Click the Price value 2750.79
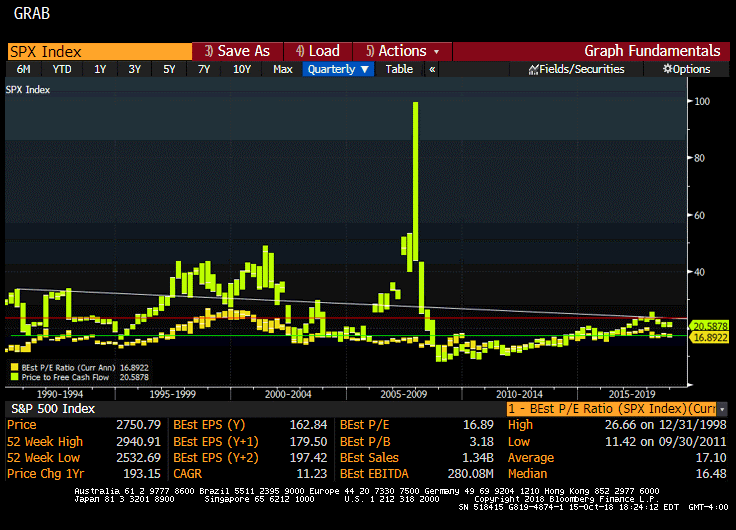Image resolution: width=736 pixels, height=530 pixels. [138, 425]
